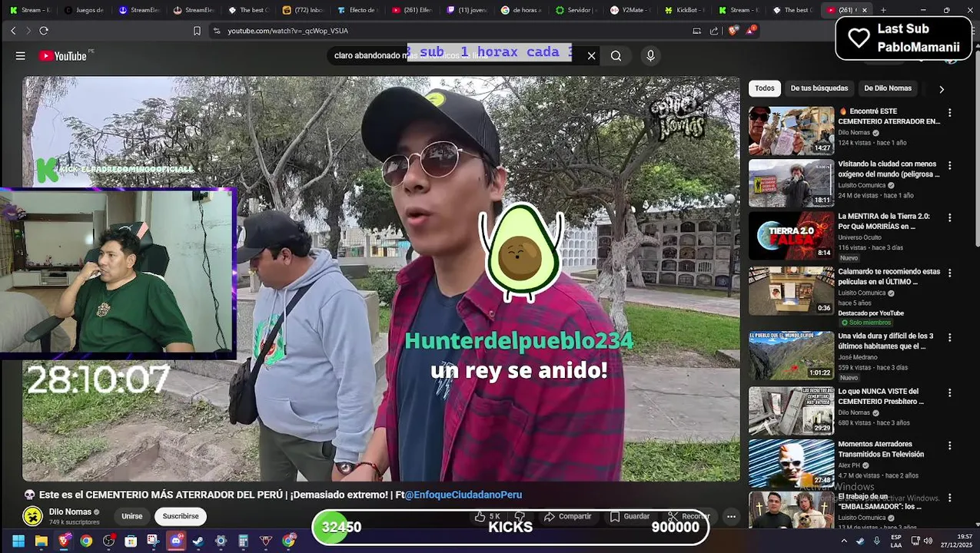This screenshot has width=980, height=553.
Task: Click the main video player to pause
Action: coord(381,278)
